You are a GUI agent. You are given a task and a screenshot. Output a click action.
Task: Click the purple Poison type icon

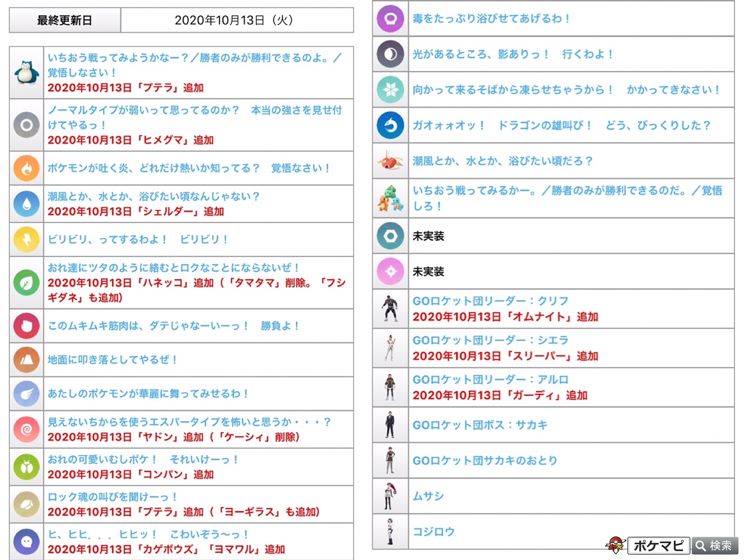click(391, 19)
